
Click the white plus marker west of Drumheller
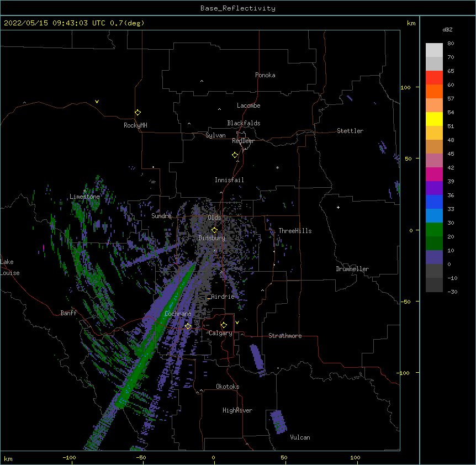[x=338, y=207]
